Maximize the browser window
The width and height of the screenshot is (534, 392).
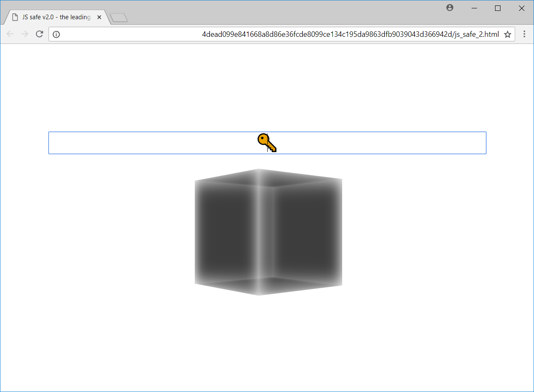498,8
